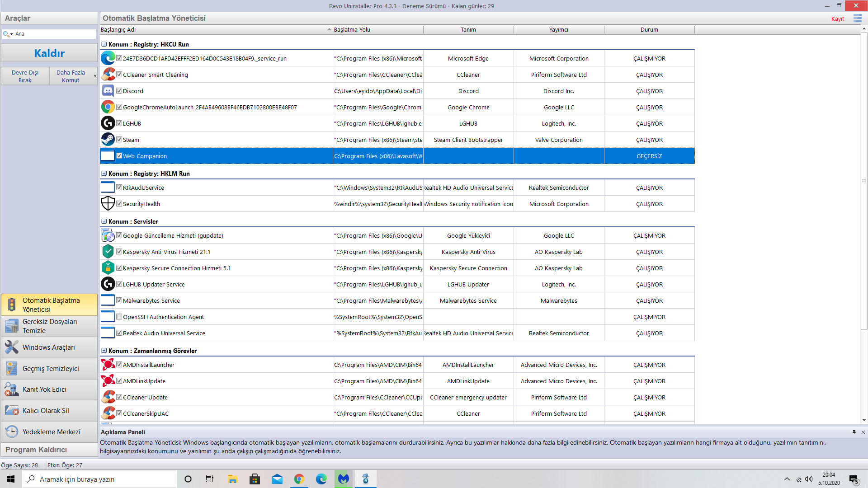Uncheck the CCleaner Smart Cleaning checkbox
This screenshot has width=868, height=488.
pyautogui.click(x=119, y=75)
